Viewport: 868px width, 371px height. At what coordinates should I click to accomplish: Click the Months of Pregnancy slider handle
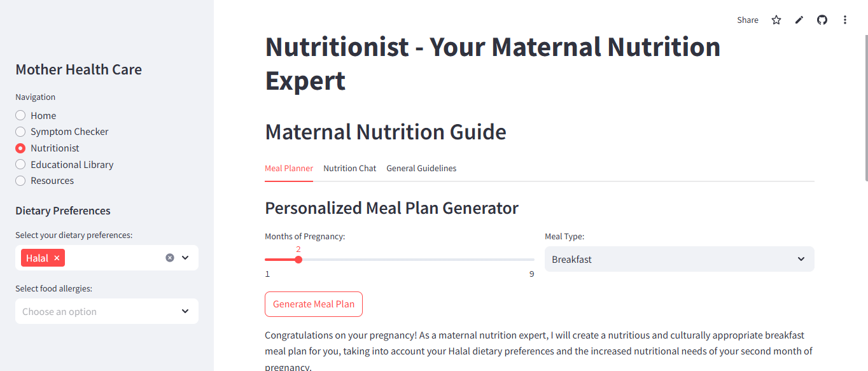click(x=298, y=260)
